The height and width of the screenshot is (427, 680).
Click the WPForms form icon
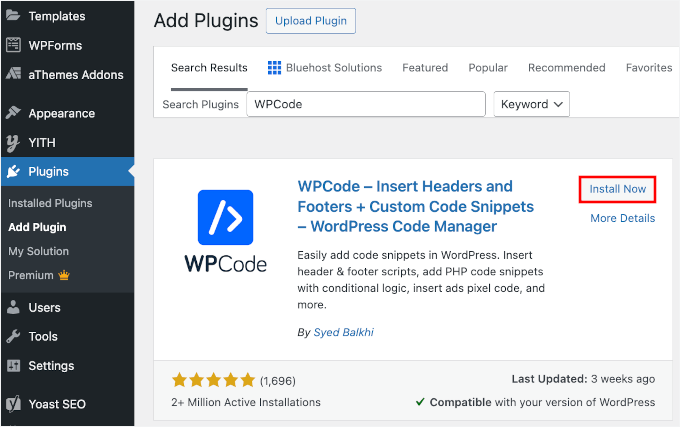[13, 45]
